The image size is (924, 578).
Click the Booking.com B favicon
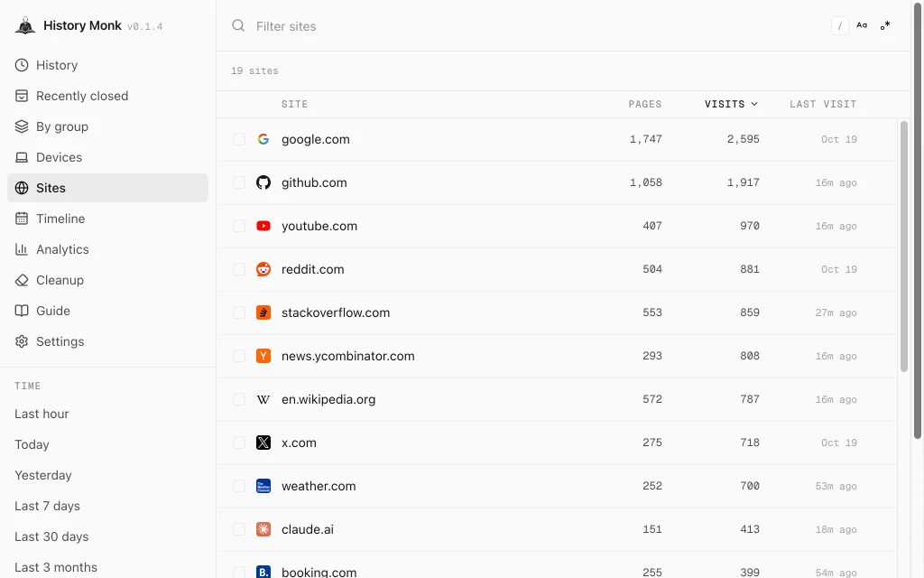tap(263, 572)
